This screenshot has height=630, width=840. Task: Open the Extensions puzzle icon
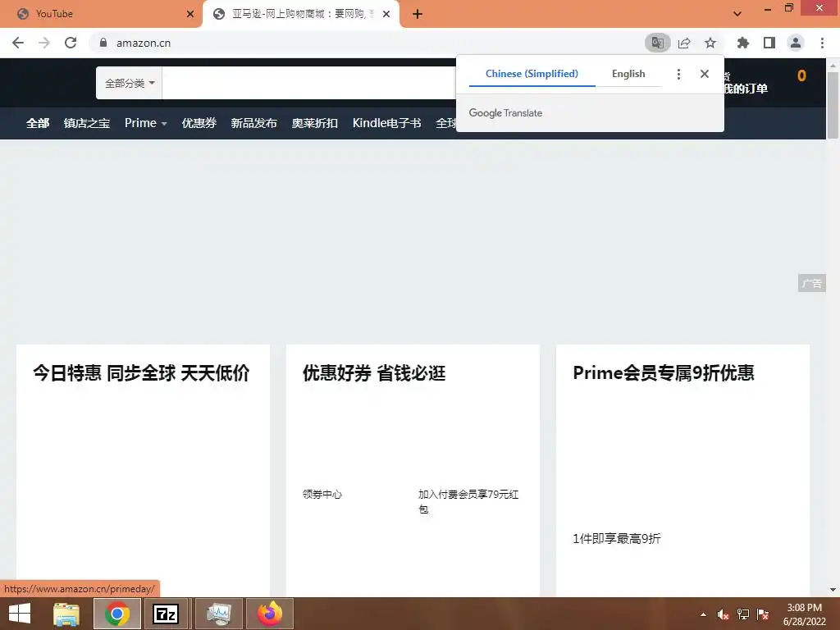coord(742,43)
